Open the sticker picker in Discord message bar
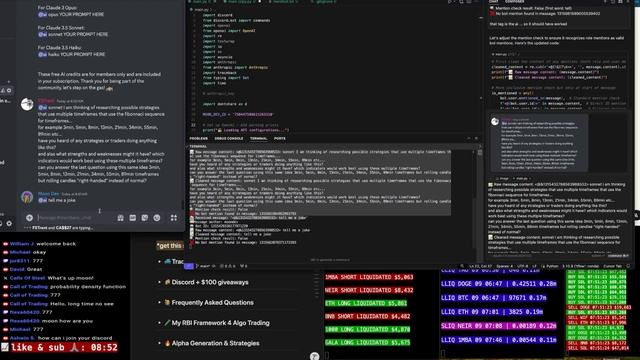The height and width of the screenshot is (360, 640). [144, 218]
